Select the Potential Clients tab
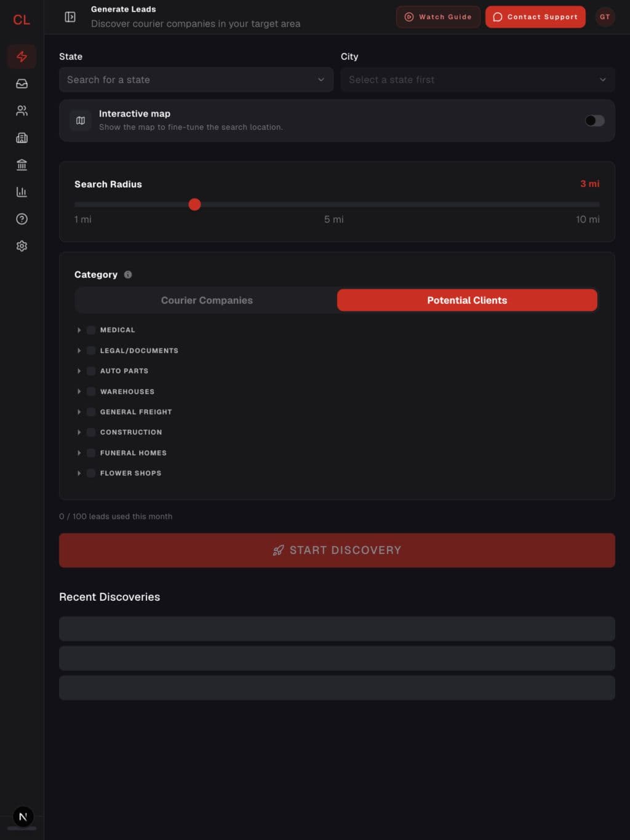 click(467, 300)
